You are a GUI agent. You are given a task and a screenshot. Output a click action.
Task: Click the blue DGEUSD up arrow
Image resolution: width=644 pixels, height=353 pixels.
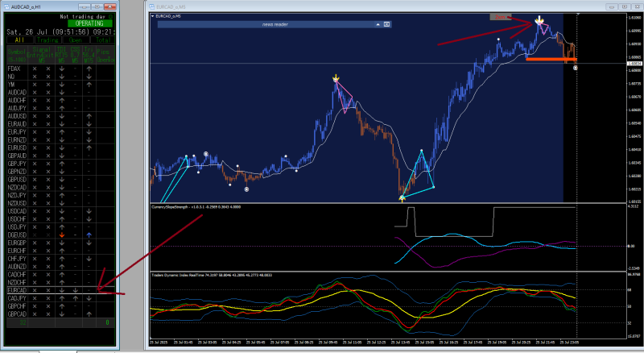(x=89, y=234)
